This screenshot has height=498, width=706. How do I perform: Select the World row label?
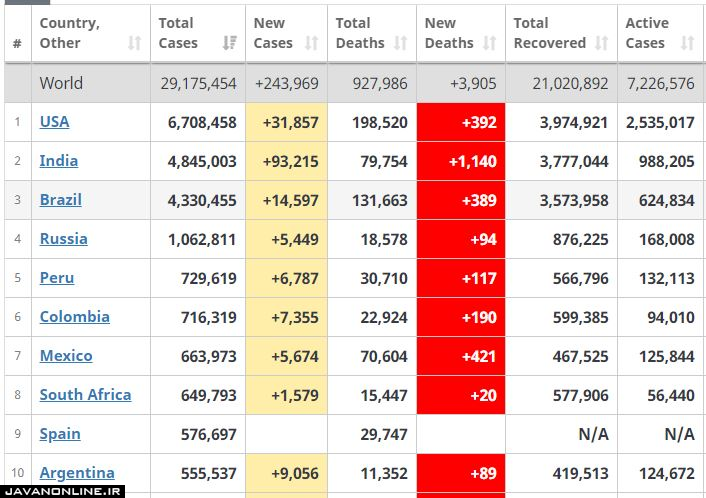click(x=61, y=83)
